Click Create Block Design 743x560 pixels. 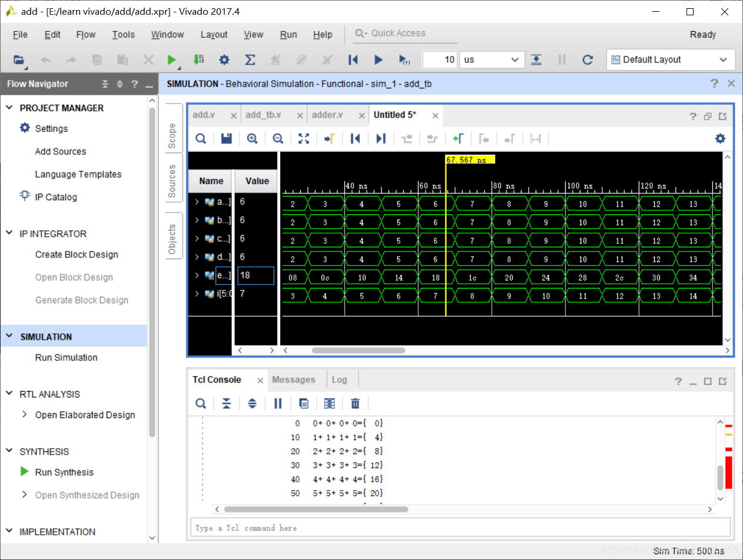(77, 254)
